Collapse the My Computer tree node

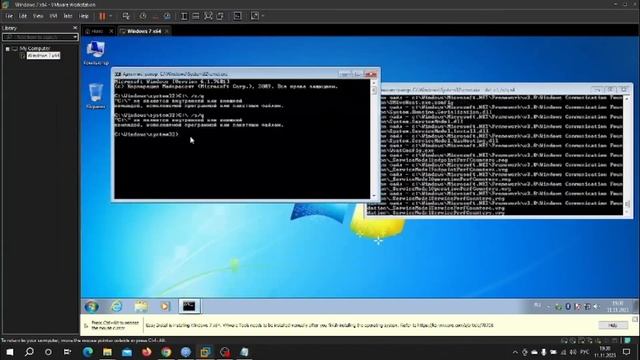tap(7, 49)
